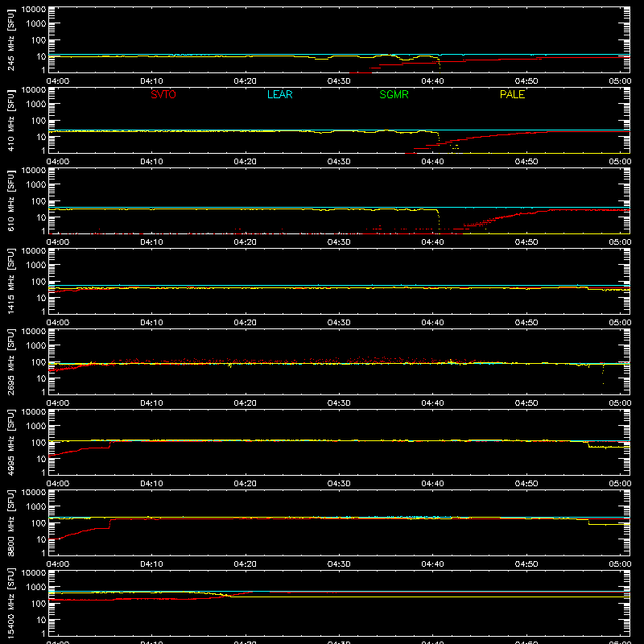Screen dimensions: 644x644
Task: Click the yellow PALE legend label
Action: pos(512,94)
